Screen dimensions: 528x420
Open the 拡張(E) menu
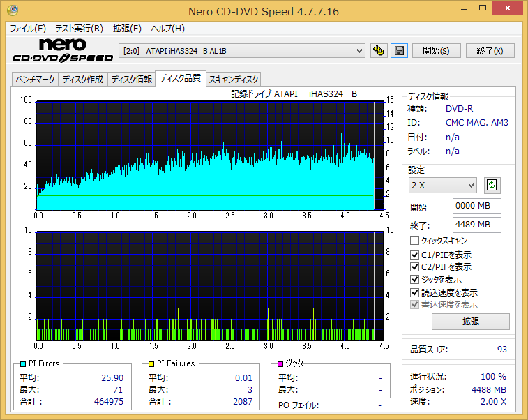pos(127,29)
